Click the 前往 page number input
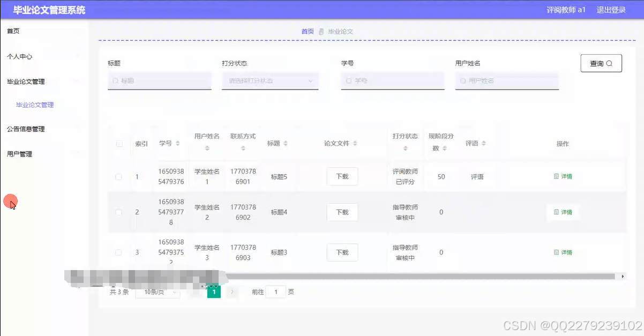Viewport: 644px width, 336px height. (x=275, y=292)
